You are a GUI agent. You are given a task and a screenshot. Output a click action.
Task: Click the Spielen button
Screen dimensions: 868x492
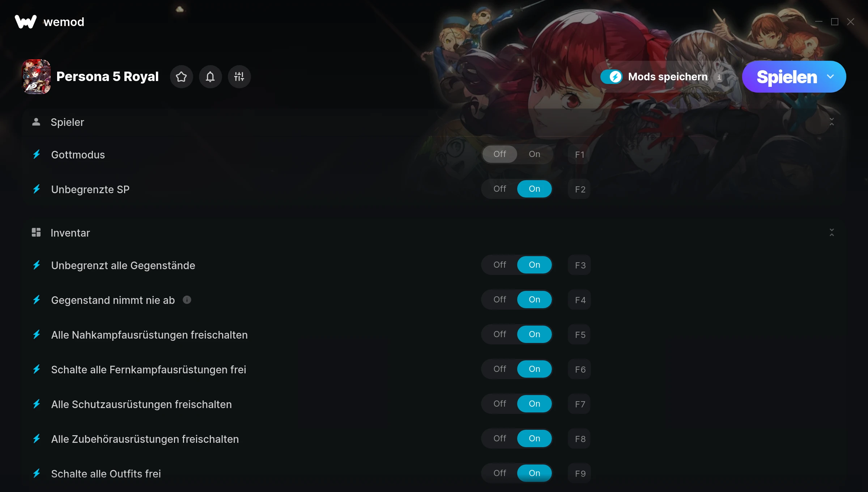[787, 77]
